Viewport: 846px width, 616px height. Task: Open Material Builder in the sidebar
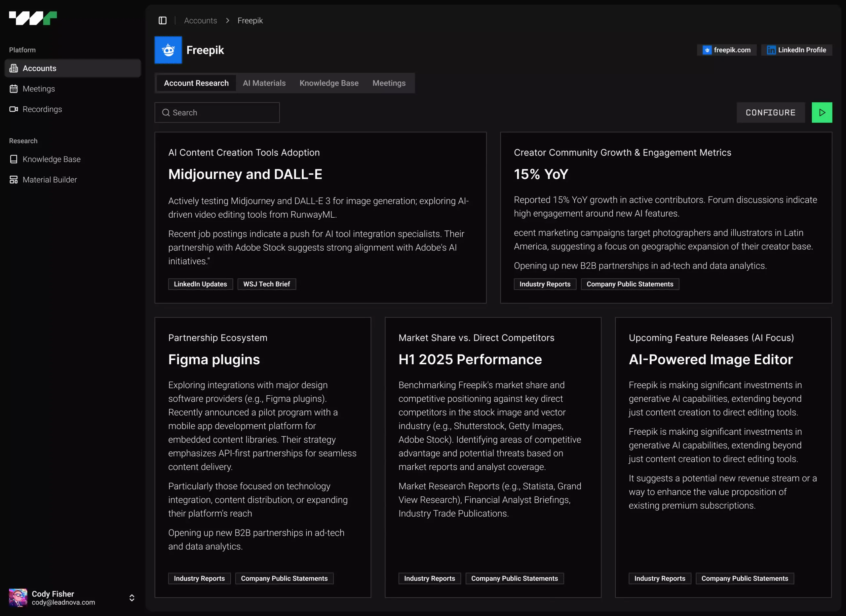coord(73,180)
